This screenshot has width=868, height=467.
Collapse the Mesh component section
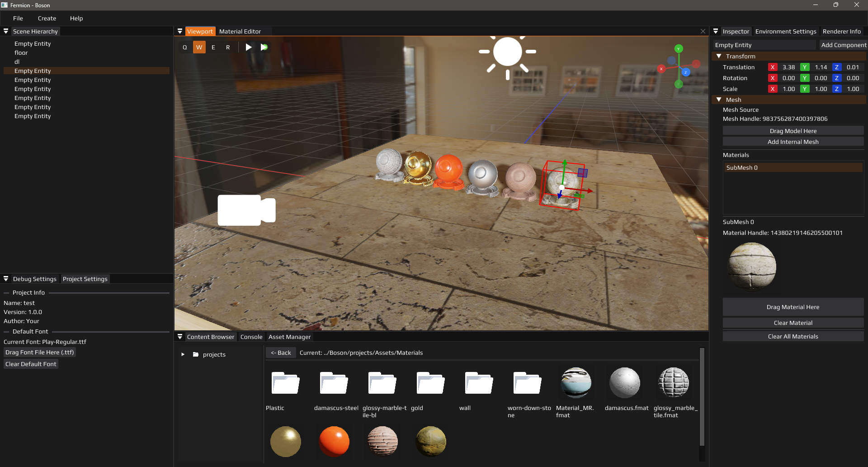click(x=719, y=100)
